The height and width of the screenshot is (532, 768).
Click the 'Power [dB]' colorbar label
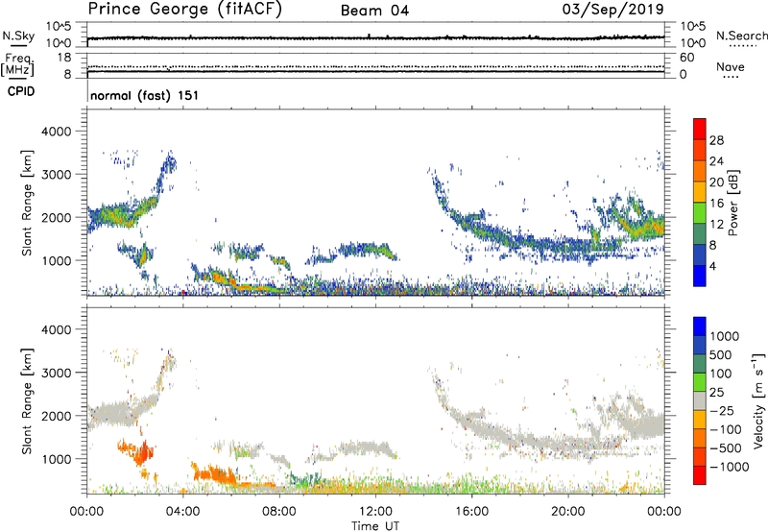click(732, 203)
